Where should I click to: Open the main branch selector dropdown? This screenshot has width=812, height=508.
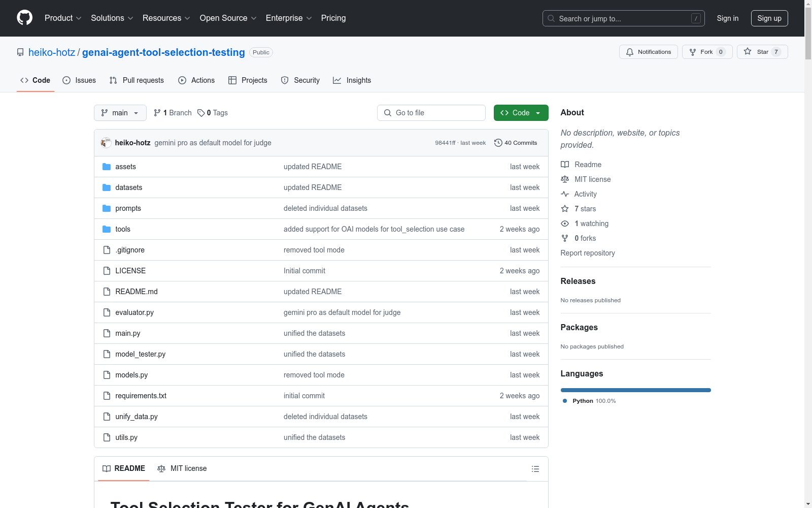[120, 113]
